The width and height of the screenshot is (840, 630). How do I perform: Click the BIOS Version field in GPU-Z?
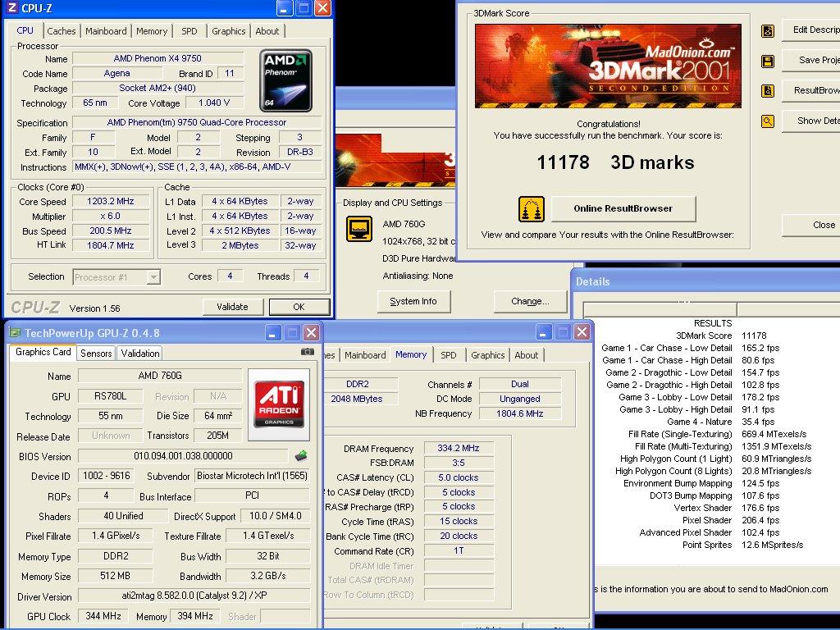coord(183,456)
